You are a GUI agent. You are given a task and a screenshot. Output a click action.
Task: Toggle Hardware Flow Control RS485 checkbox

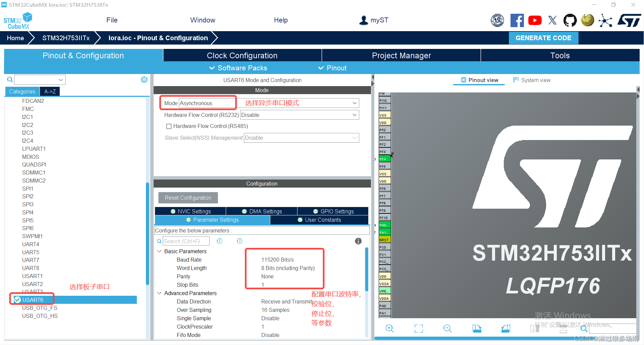(x=169, y=126)
